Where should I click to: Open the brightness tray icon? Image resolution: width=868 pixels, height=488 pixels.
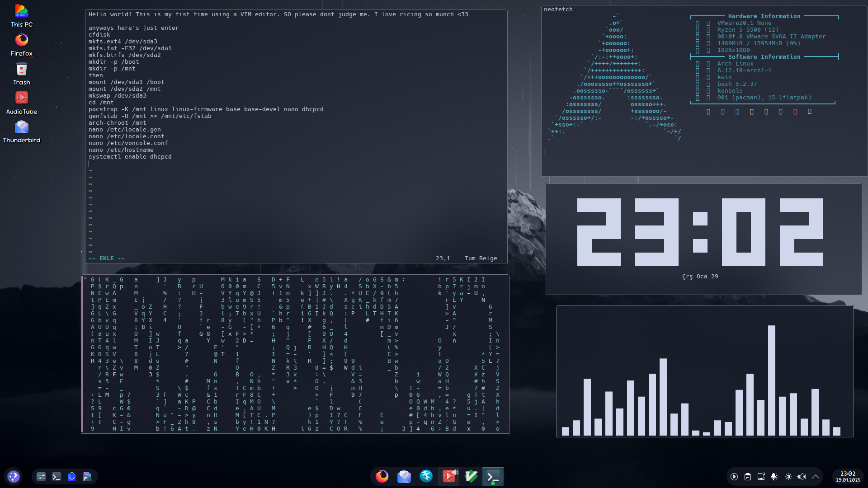[788, 477]
